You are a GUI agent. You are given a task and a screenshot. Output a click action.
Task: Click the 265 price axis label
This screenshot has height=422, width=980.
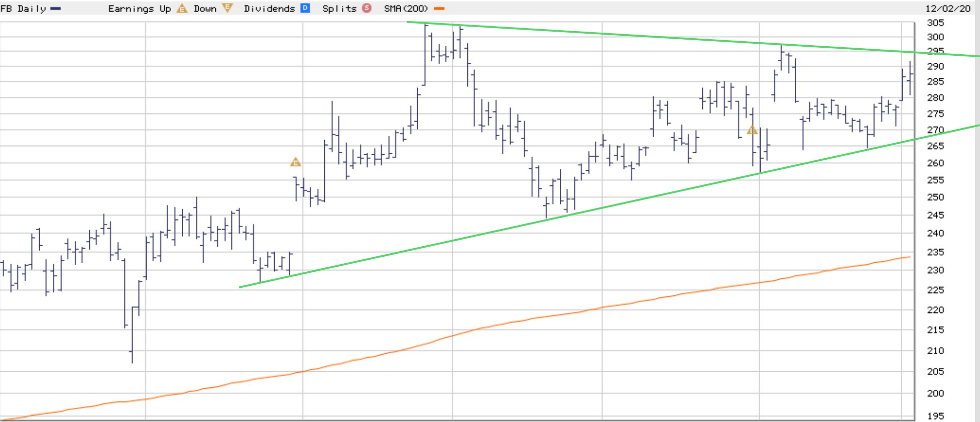click(x=935, y=146)
